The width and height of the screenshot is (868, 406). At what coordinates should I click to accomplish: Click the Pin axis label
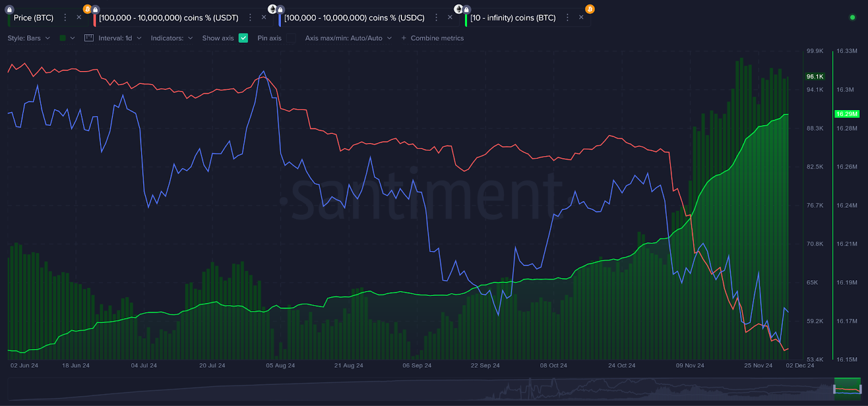click(270, 38)
